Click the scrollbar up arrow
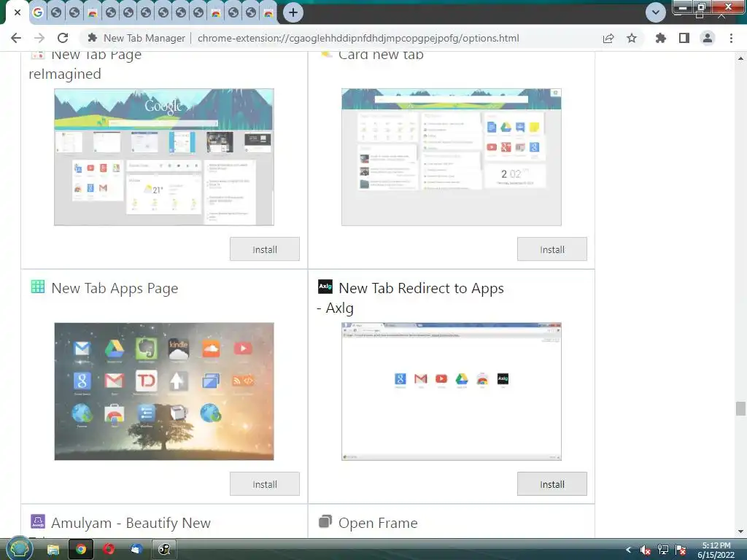Screen dimensions: 747x560 pyautogui.click(x=740, y=58)
